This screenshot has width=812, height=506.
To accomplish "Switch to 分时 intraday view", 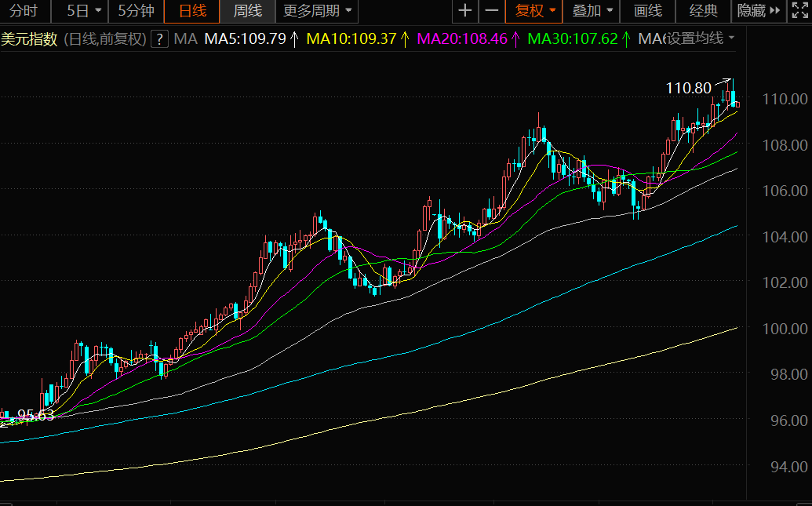I will click(24, 11).
